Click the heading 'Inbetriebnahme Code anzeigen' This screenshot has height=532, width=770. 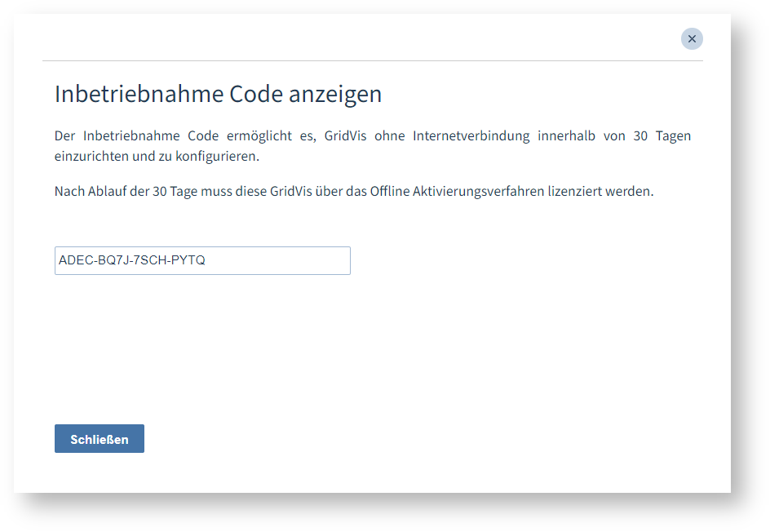218,94
